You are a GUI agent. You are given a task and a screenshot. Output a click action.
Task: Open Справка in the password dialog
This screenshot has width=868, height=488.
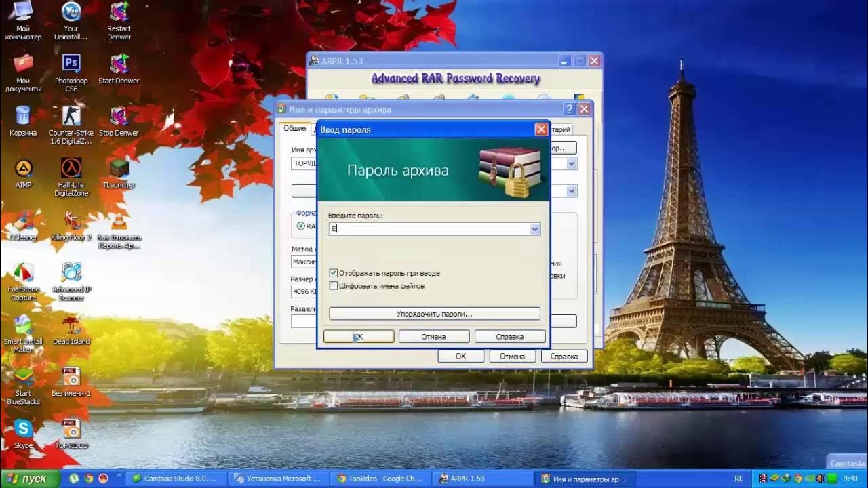coord(510,336)
